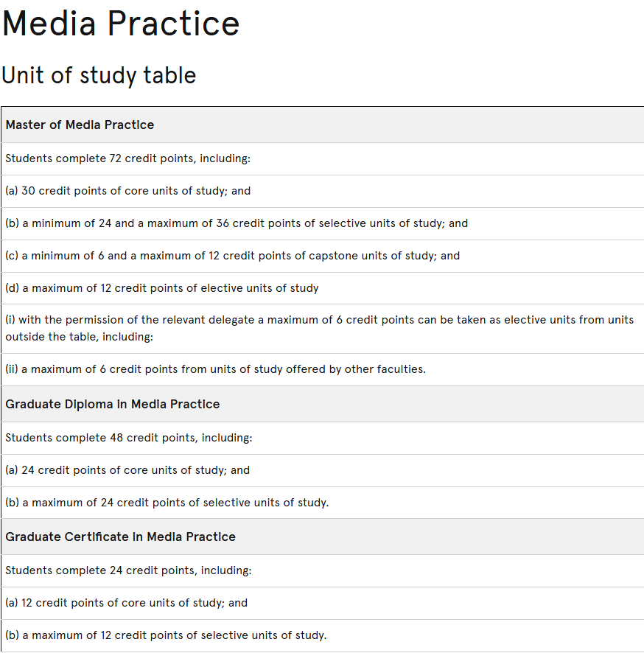Click the Unit of study table heading
This screenshot has width=644, height=653.
coord(99,75)
